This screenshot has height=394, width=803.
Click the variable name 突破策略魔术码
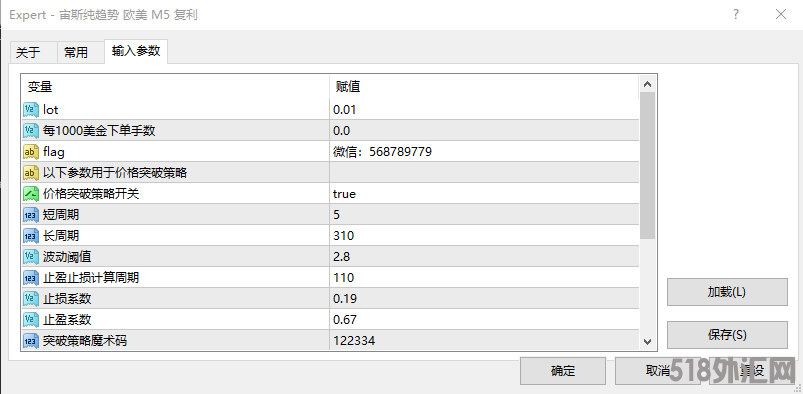[85, 341]
